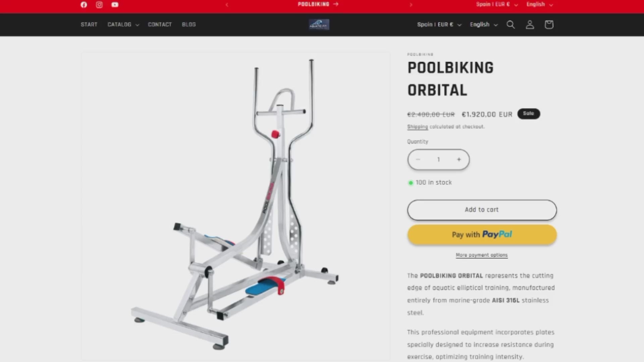Increase quantity with plus button
The width and height of the screenshot is (644, 362).
click(459, 160)
